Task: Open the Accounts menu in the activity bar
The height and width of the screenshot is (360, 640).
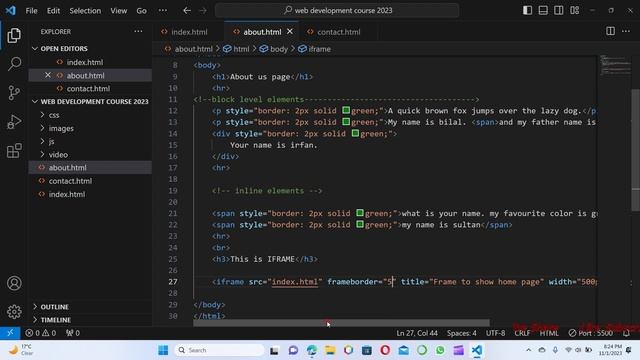Action: tap(14, 283)
